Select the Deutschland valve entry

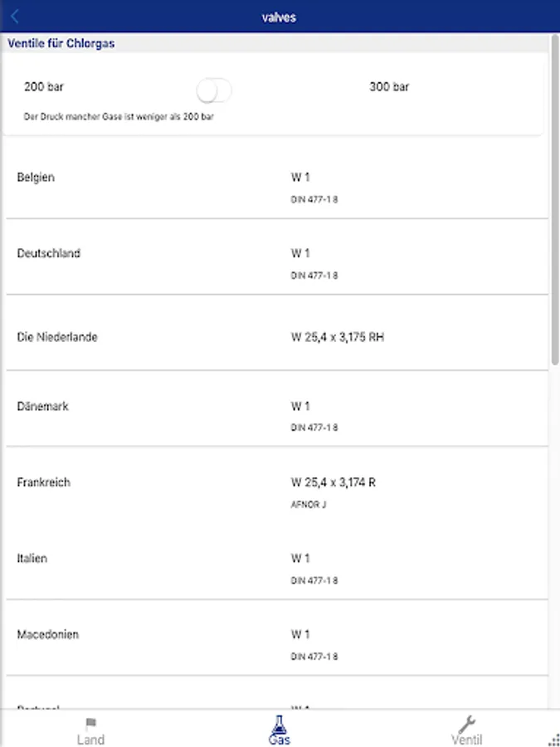point(49,253)
